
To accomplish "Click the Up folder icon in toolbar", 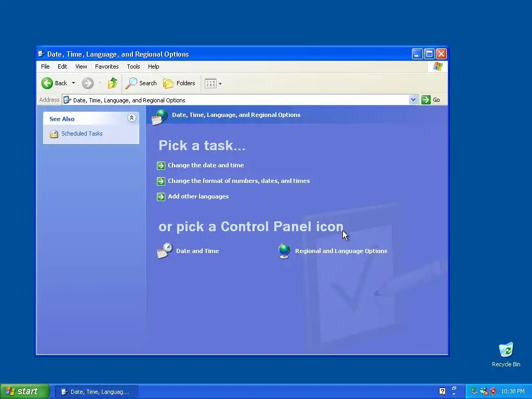I will coord(113,83).
